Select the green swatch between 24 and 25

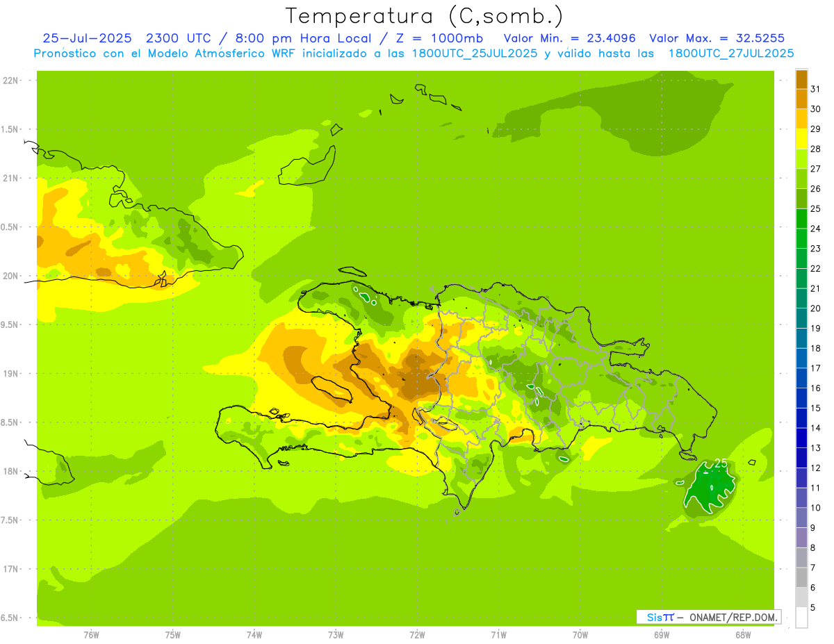pyautogui.click(x=801, y=219)
